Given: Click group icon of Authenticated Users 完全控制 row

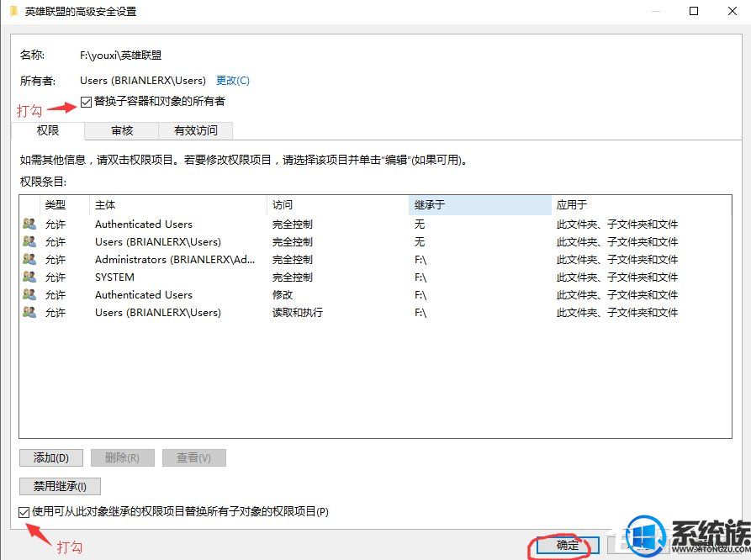Looking at the screenshot, I should tap(29, 224).
